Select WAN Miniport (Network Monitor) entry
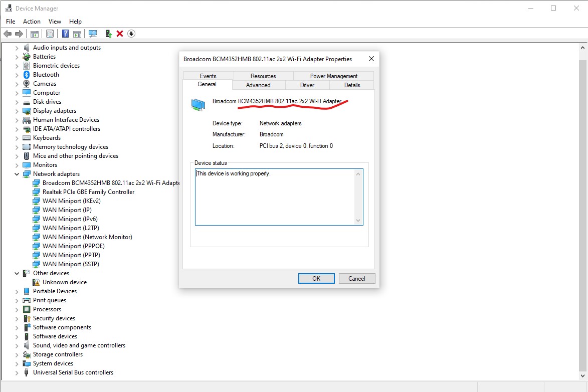588x392 pixels. (x=87, y=237)
